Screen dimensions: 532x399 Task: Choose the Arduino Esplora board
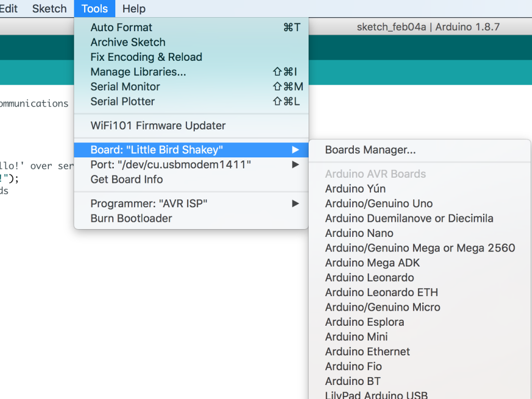pyautogui.click(x=420, y=322)
